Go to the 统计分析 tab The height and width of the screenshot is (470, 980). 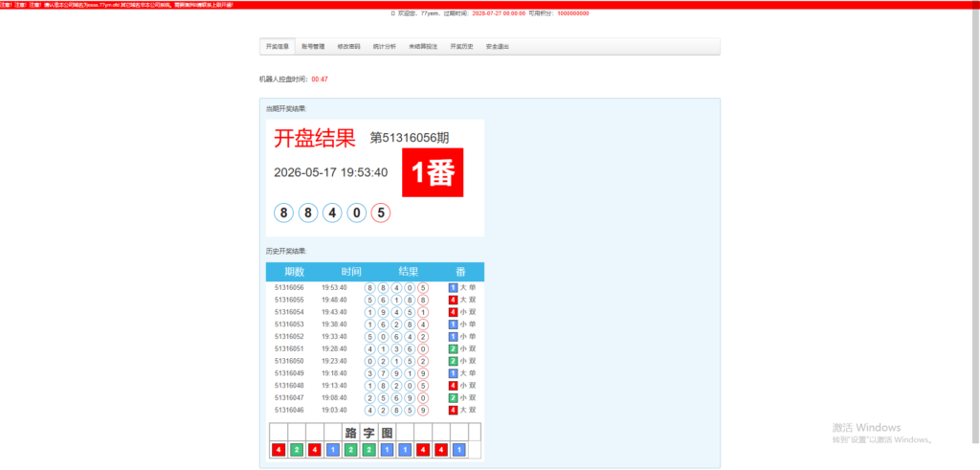pos(385,46)
